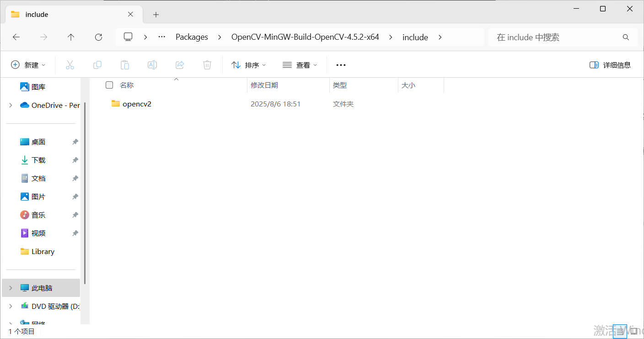The image size is (644, 339).
Task: Open the ... overflow menu in the toolbar
Action: [x=340, y=64]
